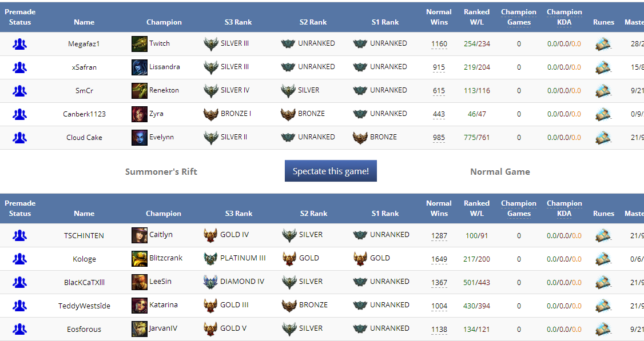
Task: Click the GOLD IV rank text for TSCHINTEN
Action: pyautogui.click(x=234, y=235)
